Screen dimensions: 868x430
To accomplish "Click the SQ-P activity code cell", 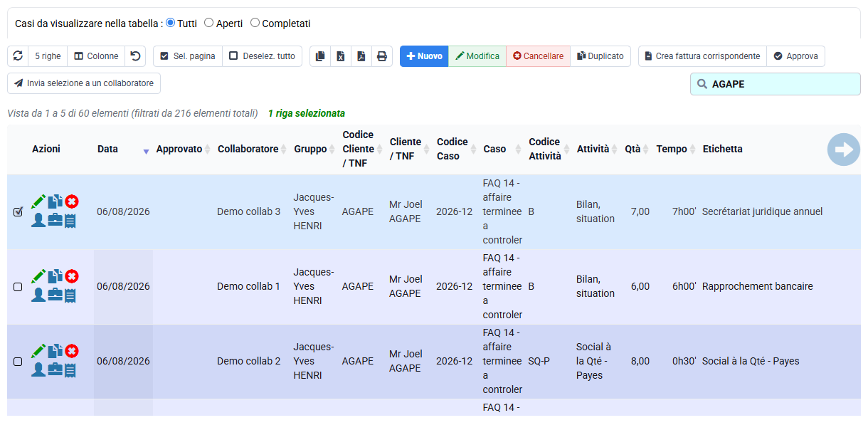I will point(539,361).
